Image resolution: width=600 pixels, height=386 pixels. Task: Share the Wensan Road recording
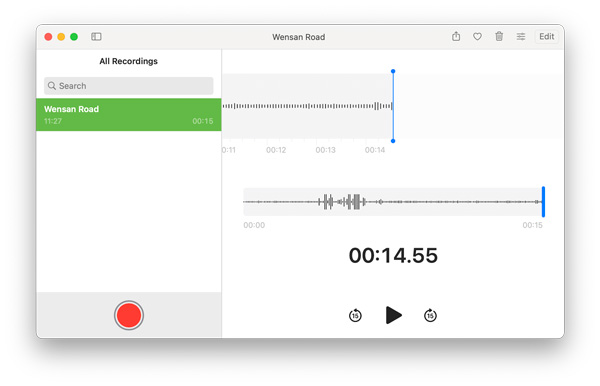(456, 36)
